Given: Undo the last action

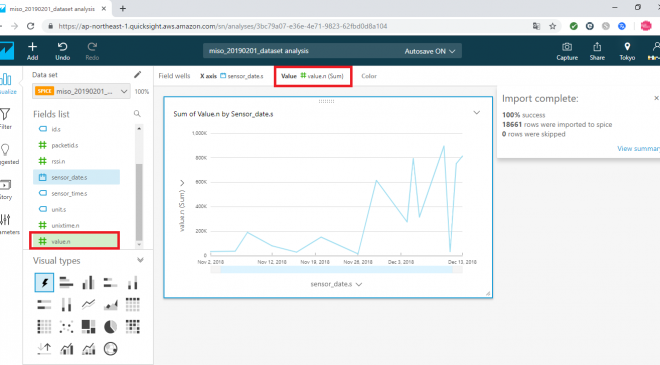Looking at the screenshot, I should pos(62,51).
